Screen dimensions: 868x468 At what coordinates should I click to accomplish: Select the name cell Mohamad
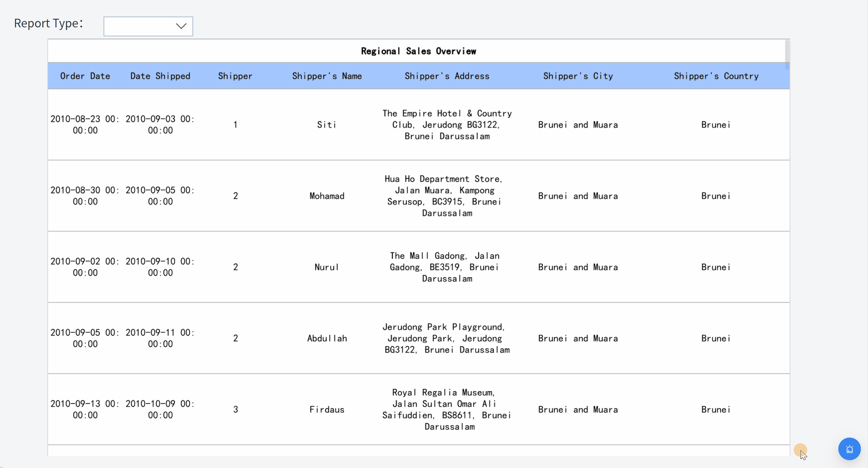[x=327, y=196]
